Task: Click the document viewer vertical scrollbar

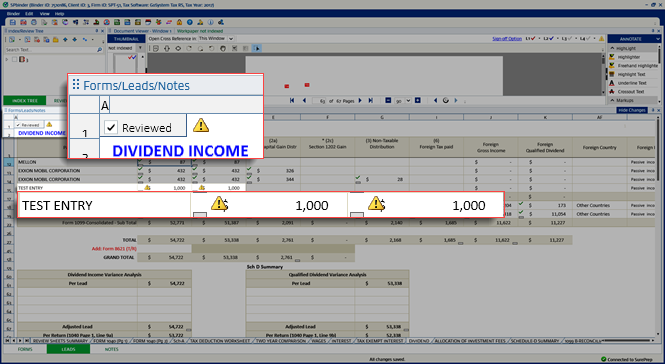Action: tap(603, 73)
